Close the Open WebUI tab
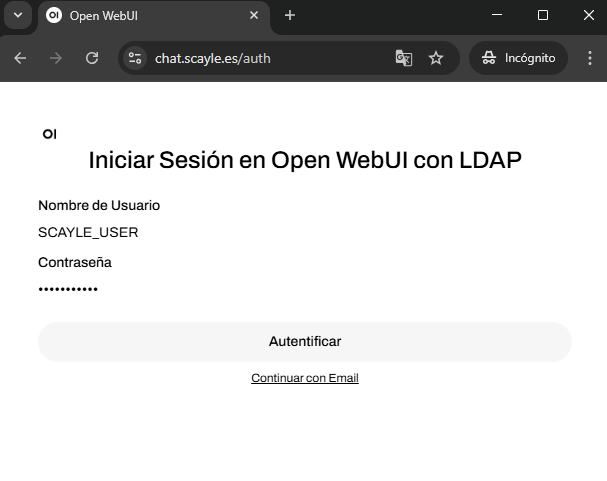This screenshot has width=607, height=481. tap(254, 15)
